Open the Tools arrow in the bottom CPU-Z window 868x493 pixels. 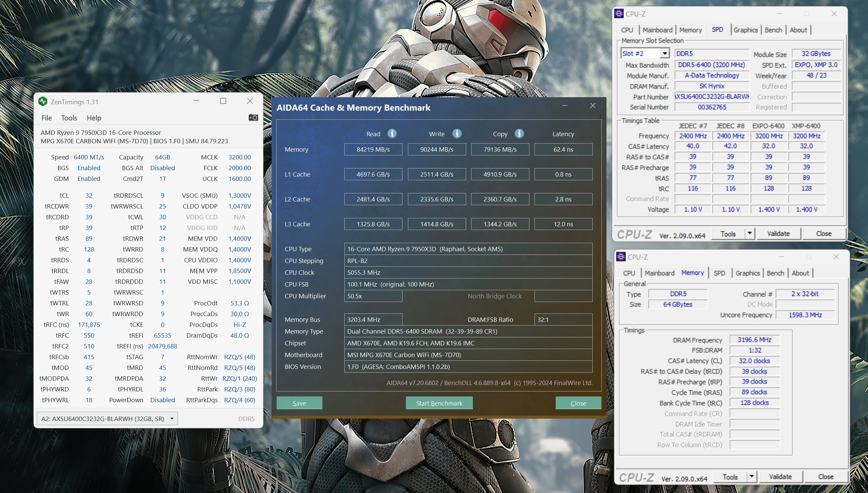tap(752, 477)
